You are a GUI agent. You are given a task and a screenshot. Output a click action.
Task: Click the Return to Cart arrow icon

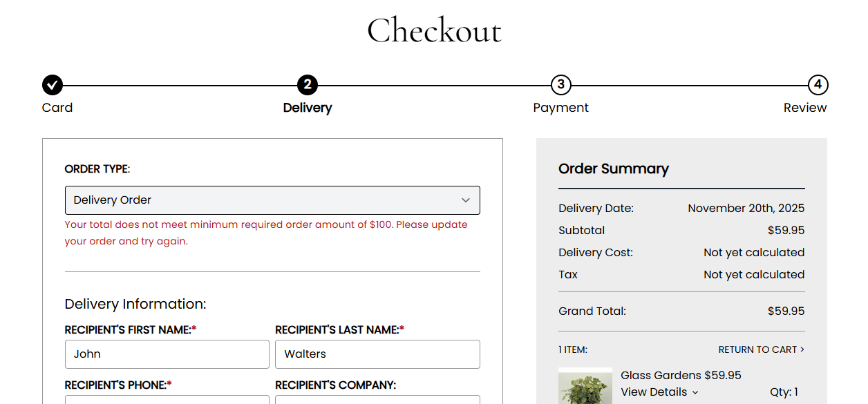click(802, 349)
